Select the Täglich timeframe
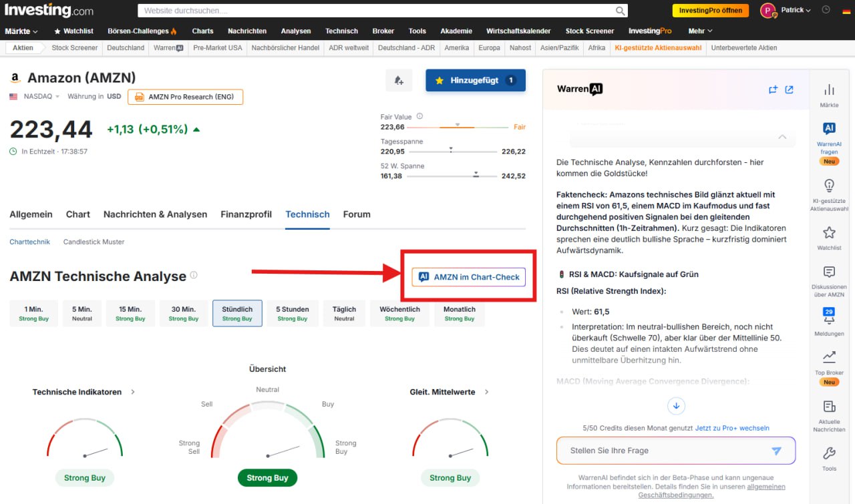 click(x=344, y=313)
